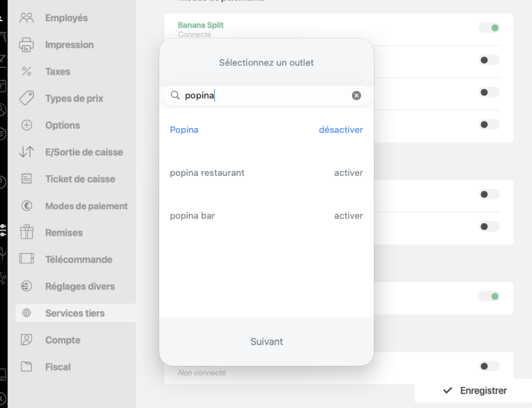Navigate to the Télécommande section

(79, 259)
